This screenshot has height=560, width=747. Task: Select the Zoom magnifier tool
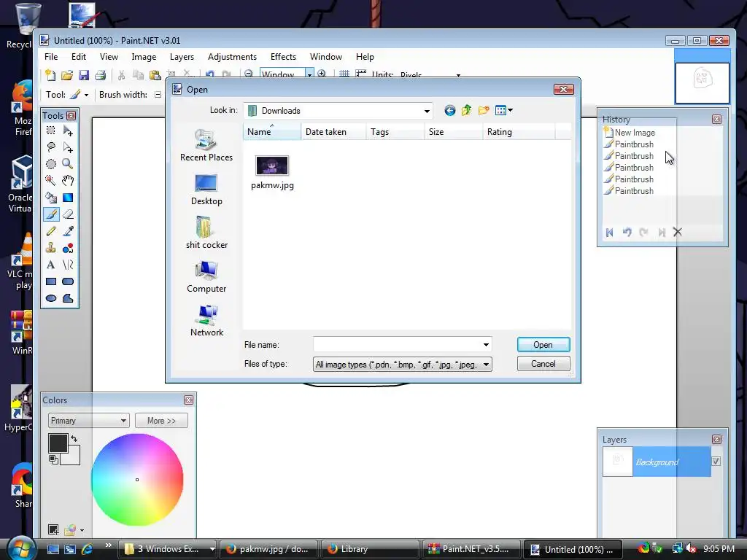pos(68,164)
